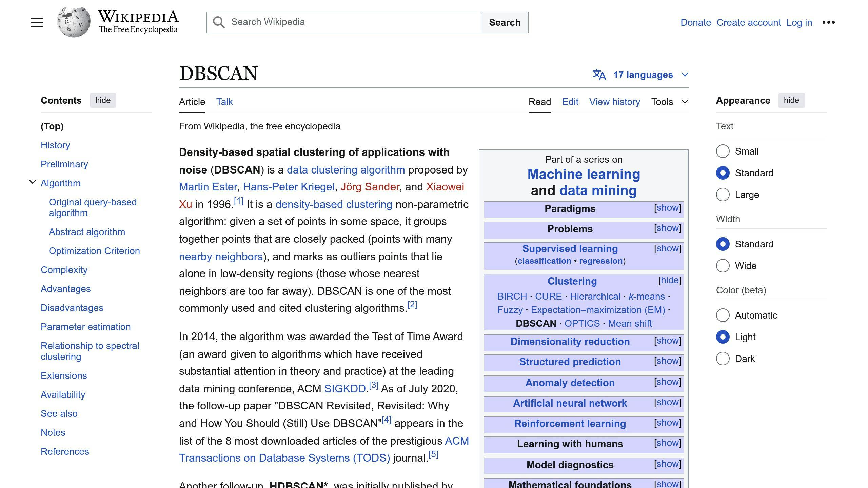Select Standard text size

[x=723, y=173]
